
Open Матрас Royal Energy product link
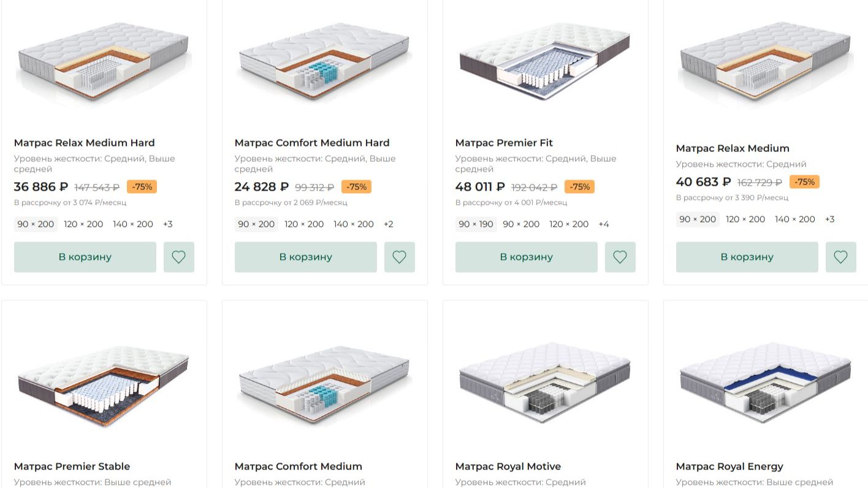coord(729,467)
